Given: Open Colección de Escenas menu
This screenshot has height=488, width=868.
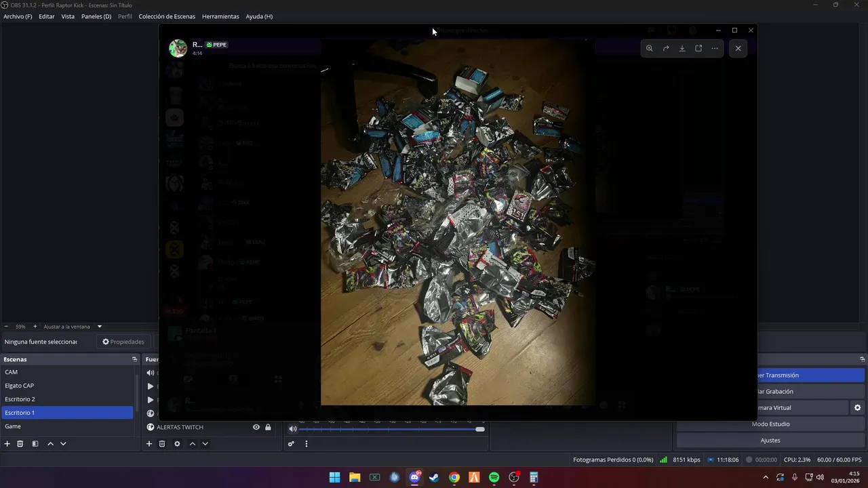Looking at the screenshot, I should (x=167, y=16).
